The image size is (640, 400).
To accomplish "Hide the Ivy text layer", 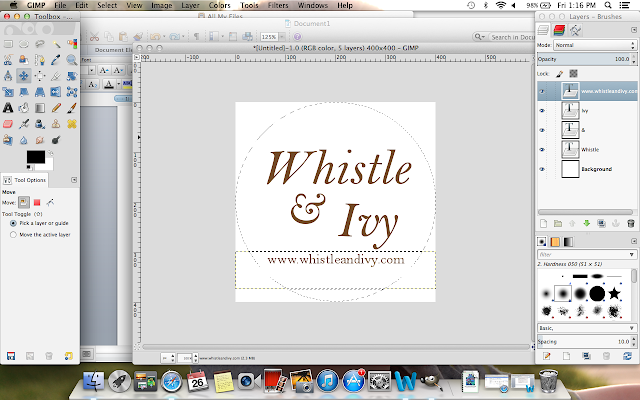I will [x=542, y=111].
